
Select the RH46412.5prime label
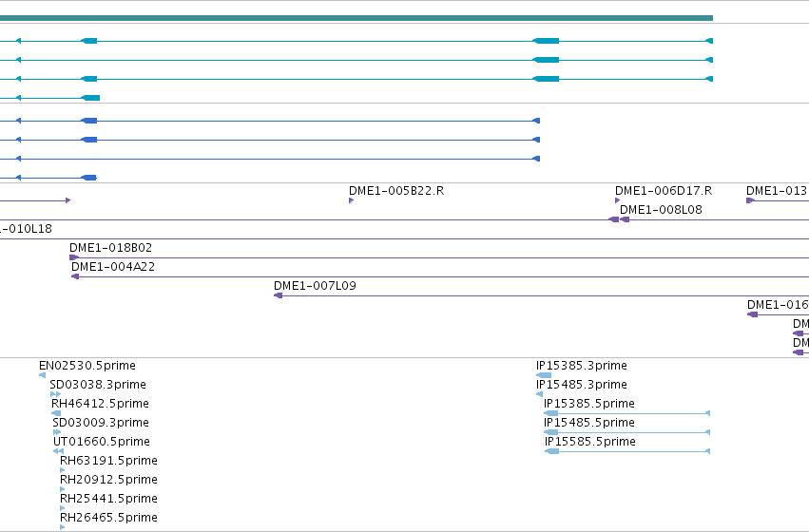tap(100, 404)
